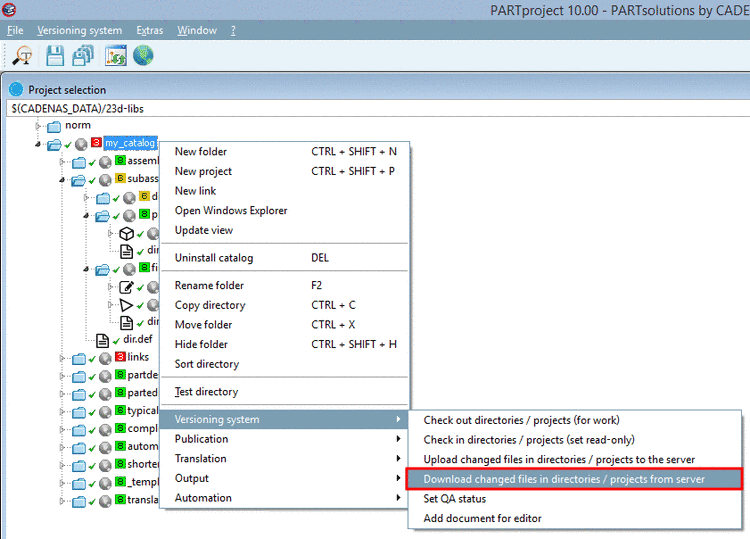The height and width of the screenshot is (539, 750).
Task: Open the File menu
Action: [15, 30]
